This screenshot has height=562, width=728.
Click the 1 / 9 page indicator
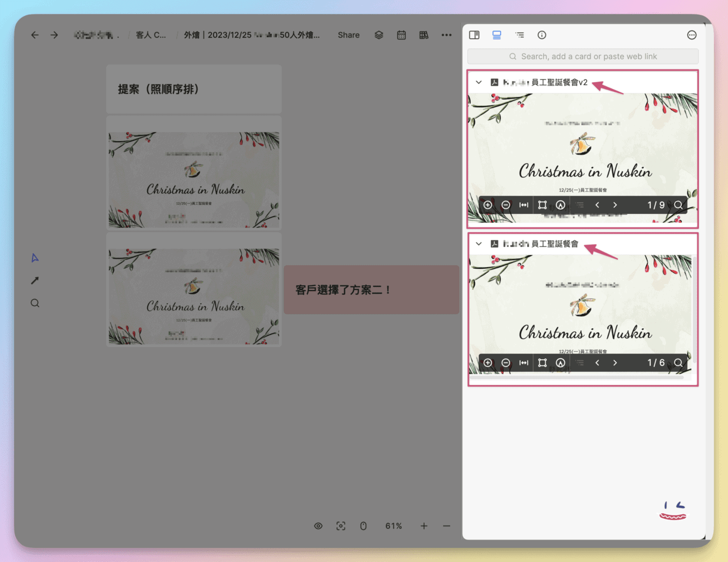656,205
